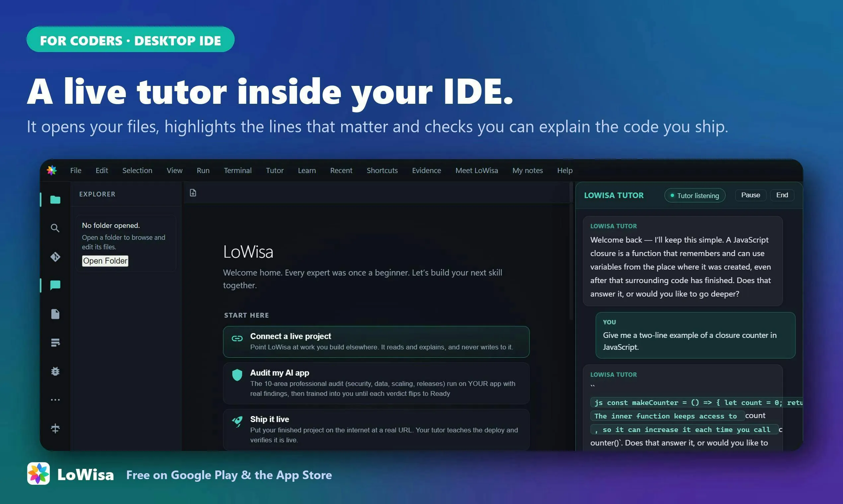Screen dimensions: 843x504
Task: Open the Run menu
Action: click(x=203, y=170)
